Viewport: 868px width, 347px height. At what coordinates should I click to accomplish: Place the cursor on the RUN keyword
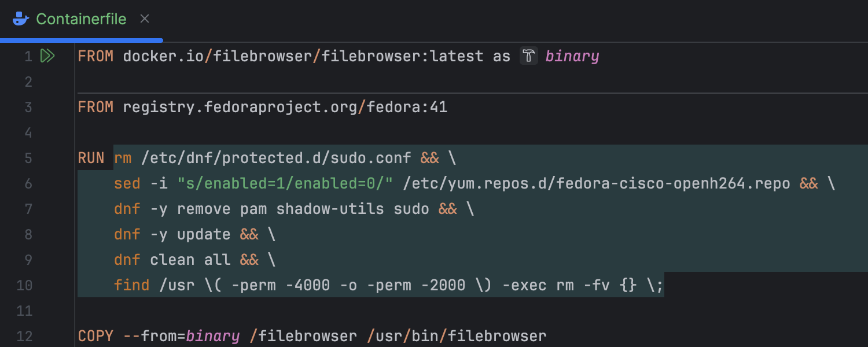(91, 158)
